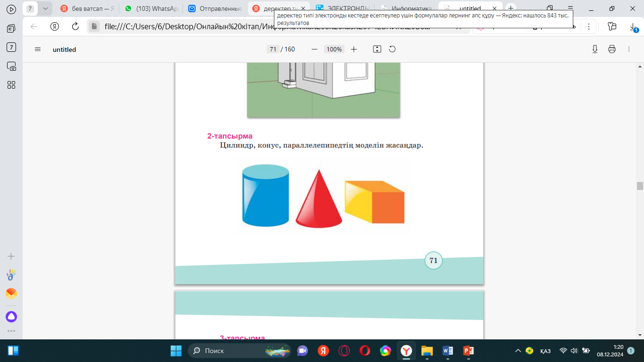Switch the ҚАЗ keyboard language indicator
Viewport: 644px width, 362px height.
tap(545, 351)
